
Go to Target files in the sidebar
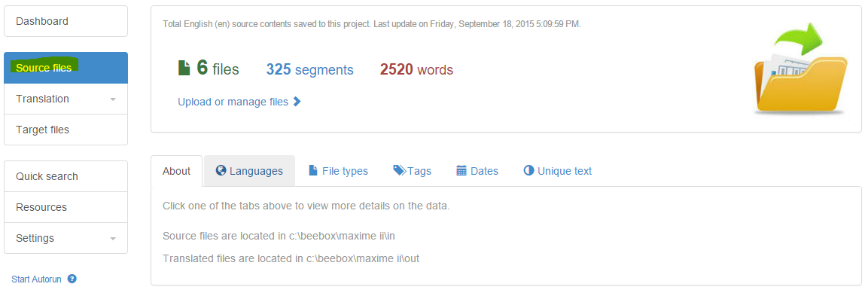(x=66, y=130)
